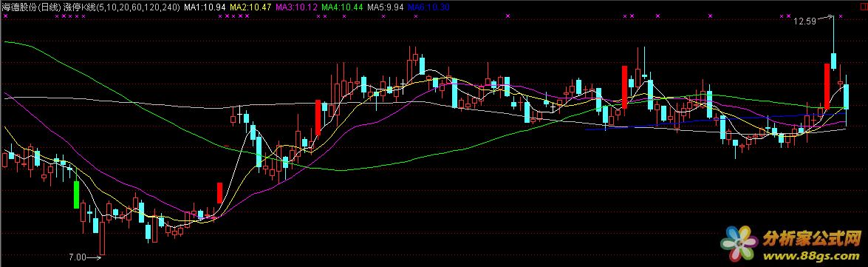The image size is (868, 267).
Task: Select the first small red limit-up candlestick
Action: click(219, 193)
